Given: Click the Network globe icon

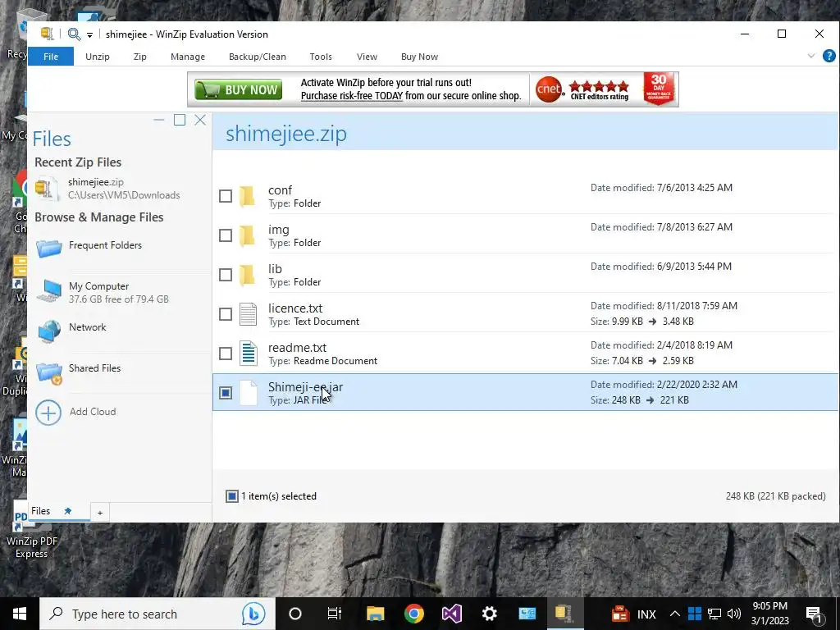Looking at the screenshot, I should tap(49, 331).
